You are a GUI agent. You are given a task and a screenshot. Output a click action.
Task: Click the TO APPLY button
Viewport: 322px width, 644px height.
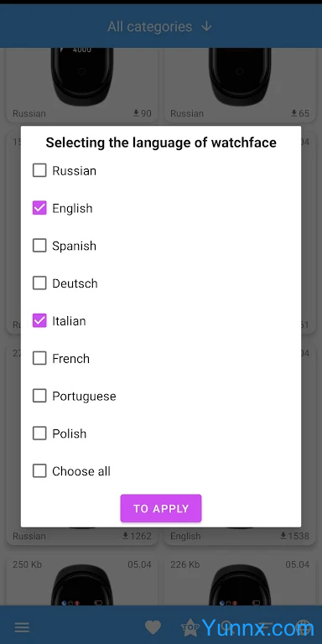point(161,508)
